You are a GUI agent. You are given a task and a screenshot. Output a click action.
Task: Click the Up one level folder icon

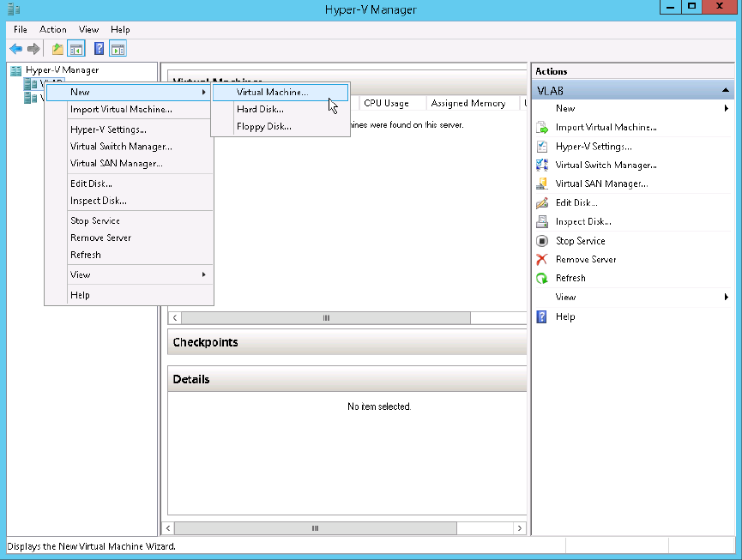tap(57, 49)
